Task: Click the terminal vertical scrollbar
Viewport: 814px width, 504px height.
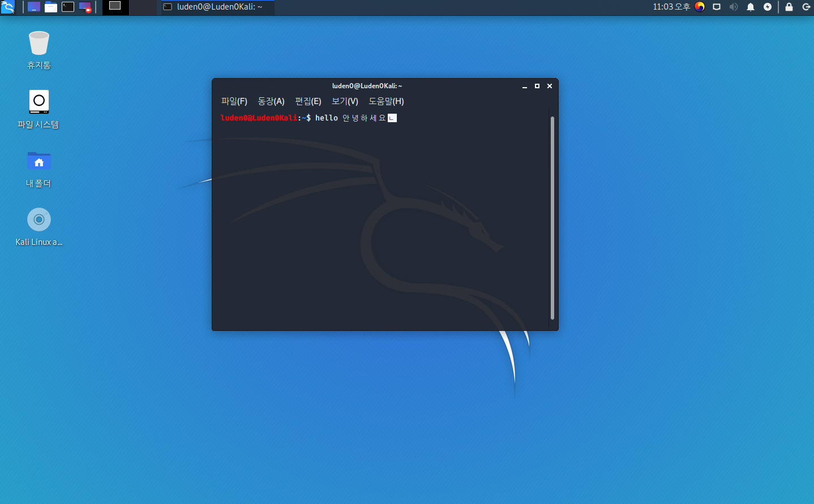Action: point(552,218)
